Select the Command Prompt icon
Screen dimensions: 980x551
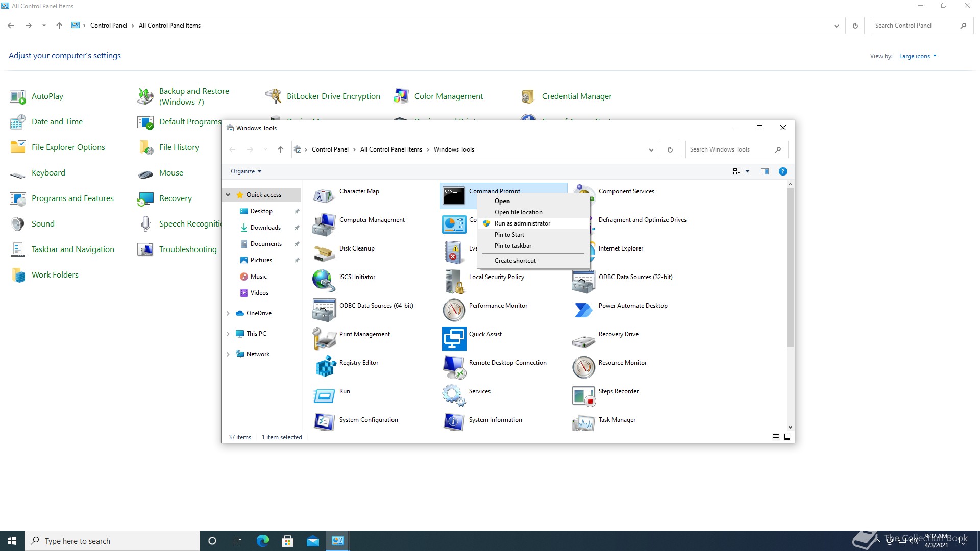[454, 195]
